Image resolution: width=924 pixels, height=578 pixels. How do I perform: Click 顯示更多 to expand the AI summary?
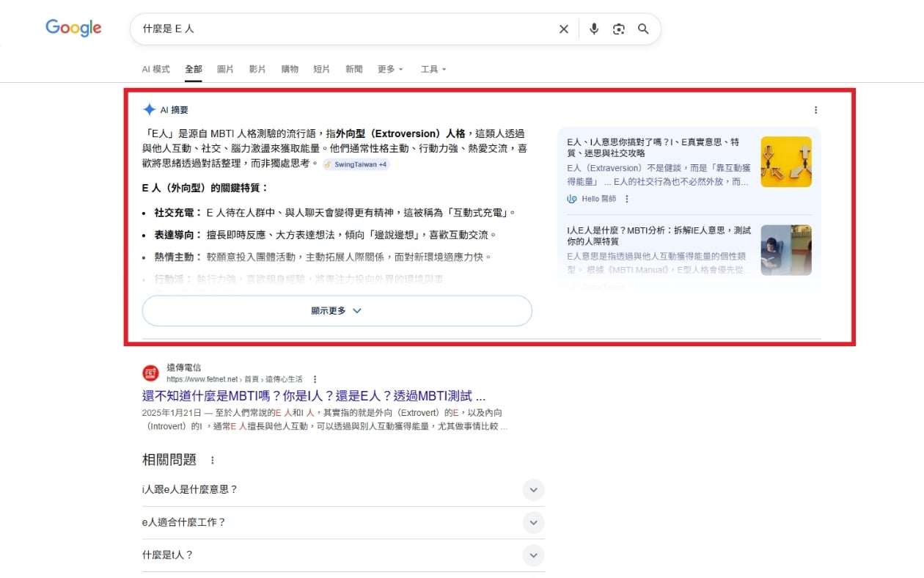[x=337, y=310]
